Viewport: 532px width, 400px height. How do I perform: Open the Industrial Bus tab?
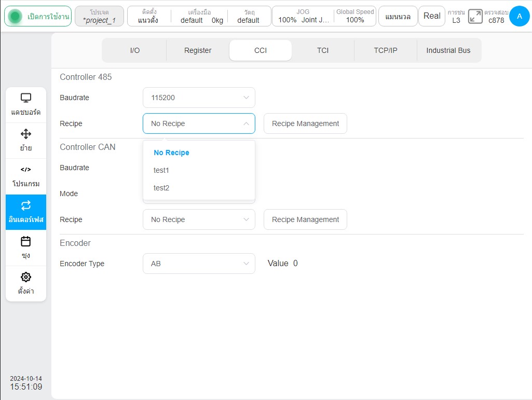click(448, 50)
